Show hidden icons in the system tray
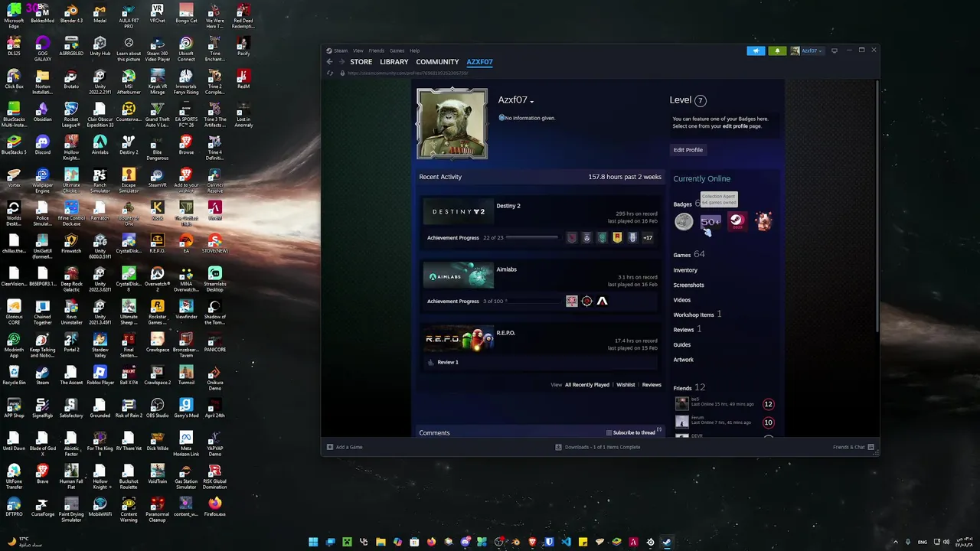 pyautogui.click(x=896, y=542)
